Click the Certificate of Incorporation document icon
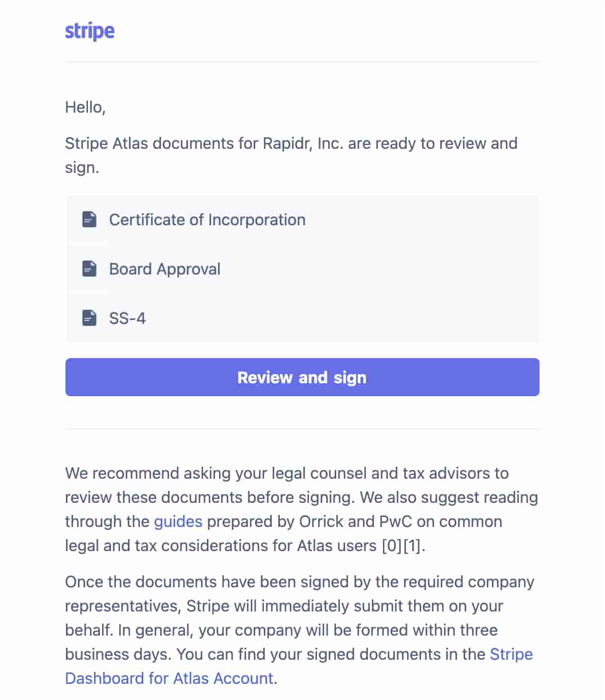 click(x=88, y=219)
